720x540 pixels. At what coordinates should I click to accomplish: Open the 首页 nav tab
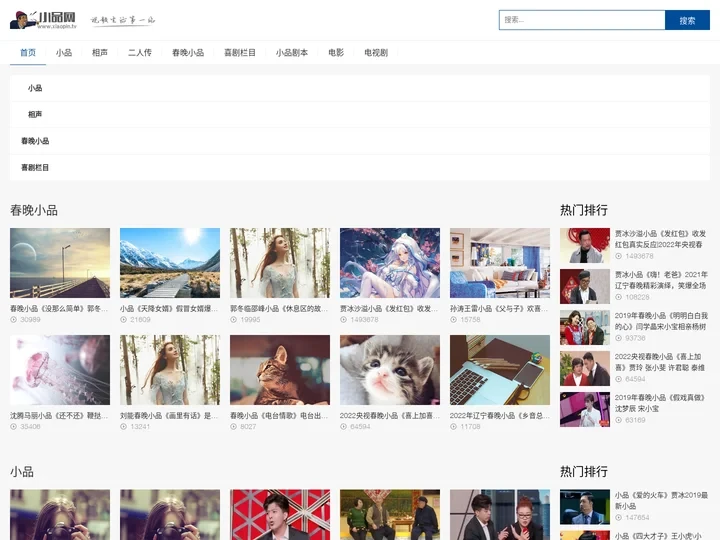(x=28, y=53)
